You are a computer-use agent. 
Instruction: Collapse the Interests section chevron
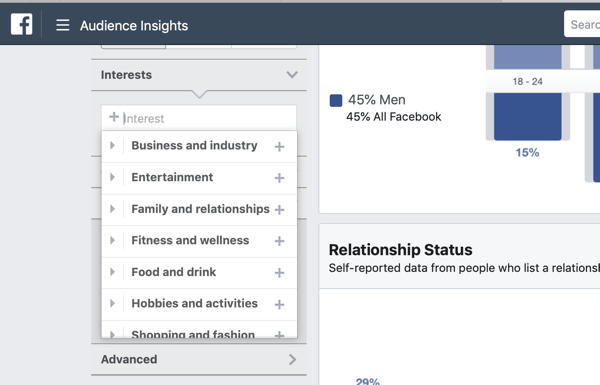coord(292,75)
